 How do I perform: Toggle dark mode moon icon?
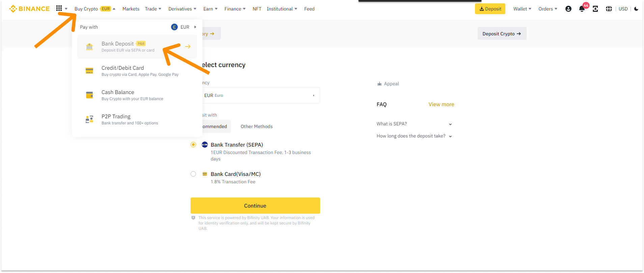click(x=636, y=9)
